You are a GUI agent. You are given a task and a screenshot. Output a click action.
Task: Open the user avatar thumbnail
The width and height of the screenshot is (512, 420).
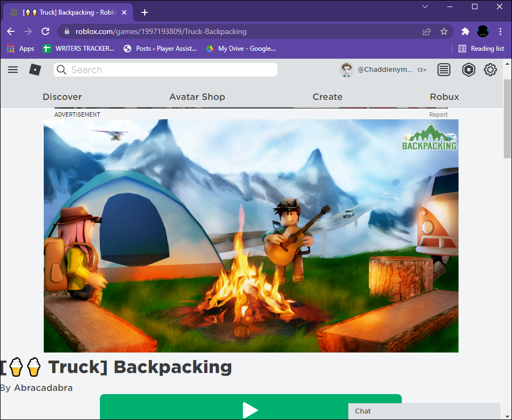click(346, 70)
